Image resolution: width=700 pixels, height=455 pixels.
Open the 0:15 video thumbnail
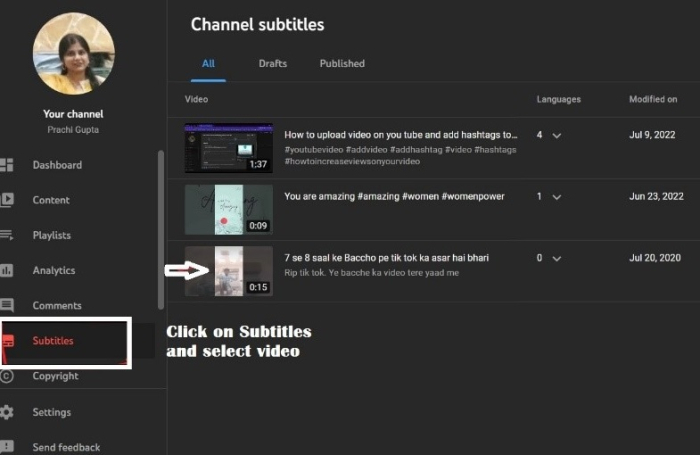229,271
